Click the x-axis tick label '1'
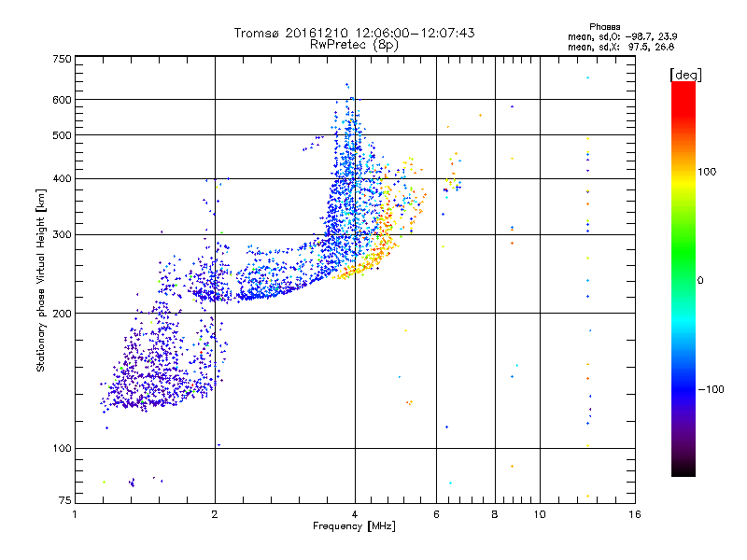747x560 pixels. (75, 514)
